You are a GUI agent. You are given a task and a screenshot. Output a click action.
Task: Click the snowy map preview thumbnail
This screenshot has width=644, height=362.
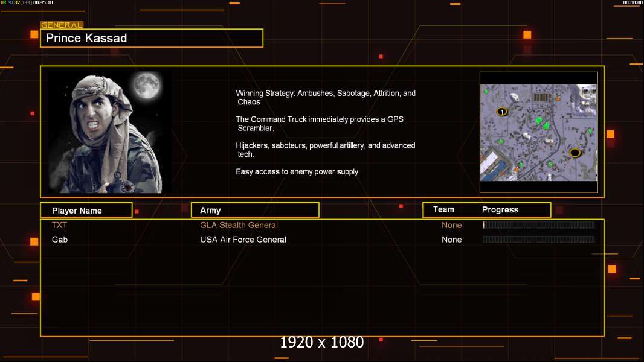(x=539, y=132)
